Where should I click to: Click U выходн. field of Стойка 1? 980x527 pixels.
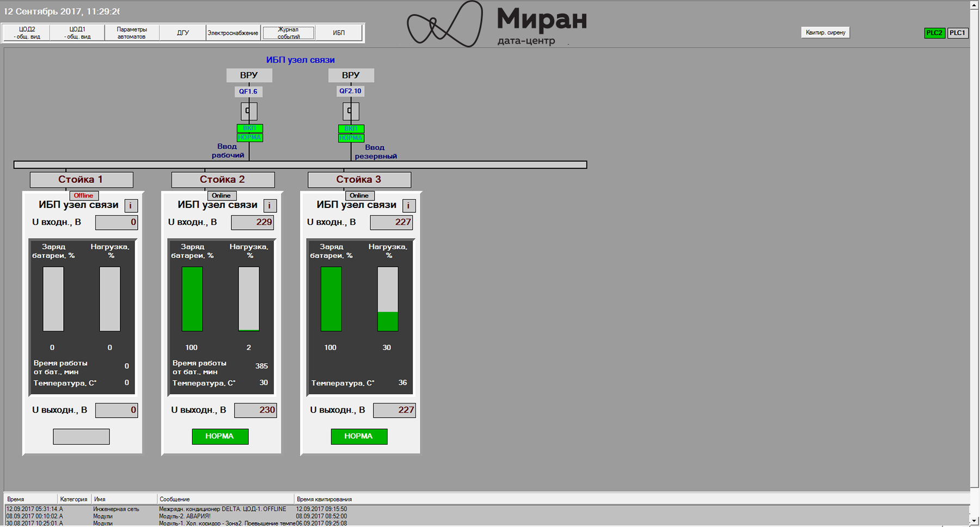117,410
